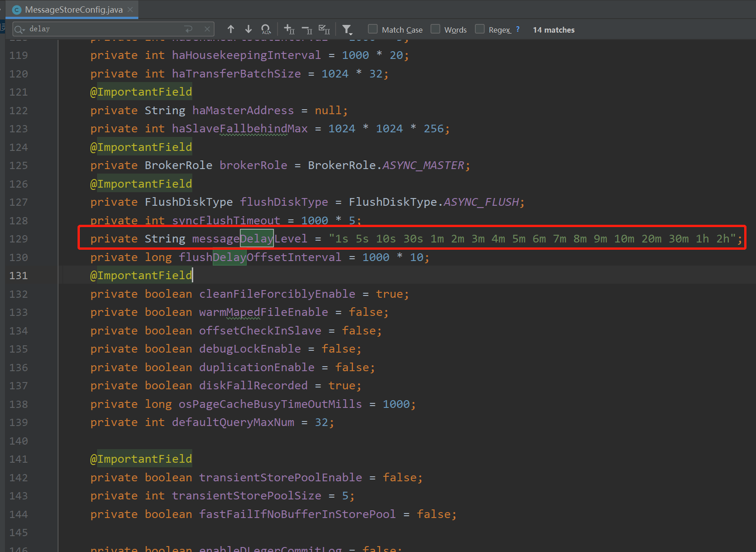This screenshot has width=756, height=552.
Task: Click the debugLockEnable field name
Action: coord(250,349)
